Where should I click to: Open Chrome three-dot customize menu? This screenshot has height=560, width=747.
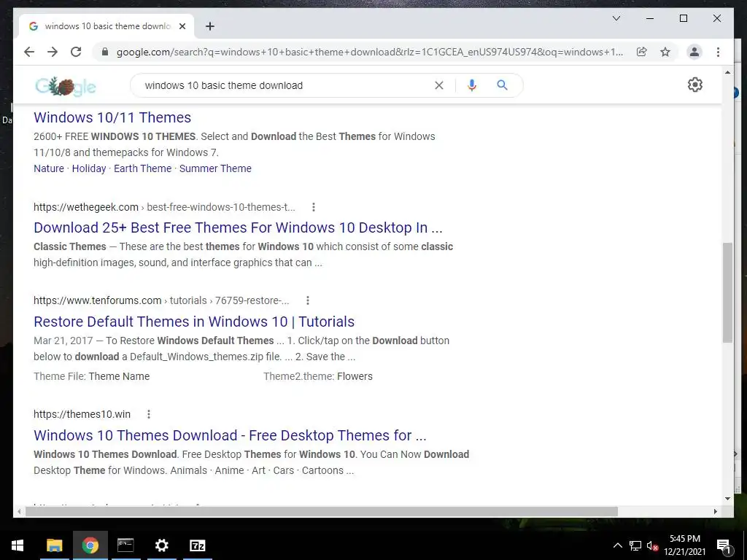pos(718,52)
